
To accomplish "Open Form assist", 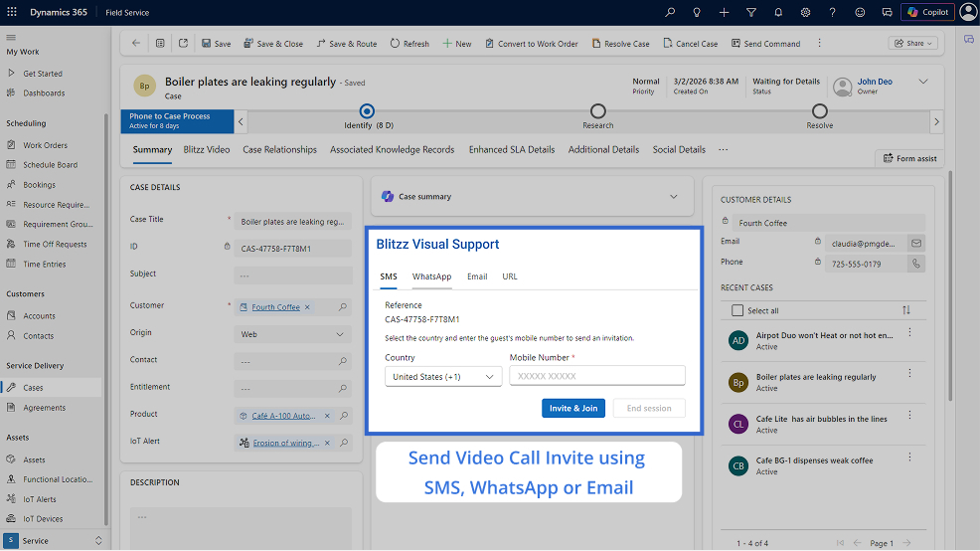I will tap(910, 158).
